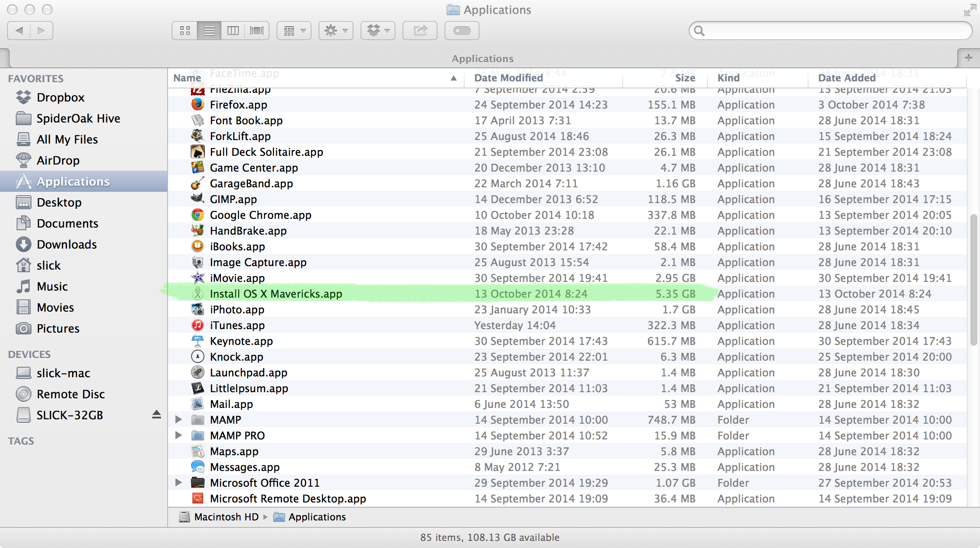The width and height of the screenshot is (980, 548).
Task: Toggle the icon view mode
Action: 185,30
